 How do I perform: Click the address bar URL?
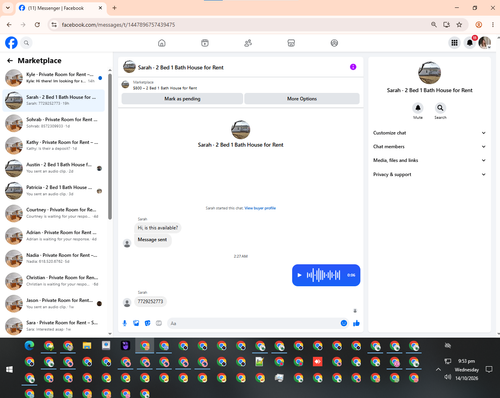118,25
